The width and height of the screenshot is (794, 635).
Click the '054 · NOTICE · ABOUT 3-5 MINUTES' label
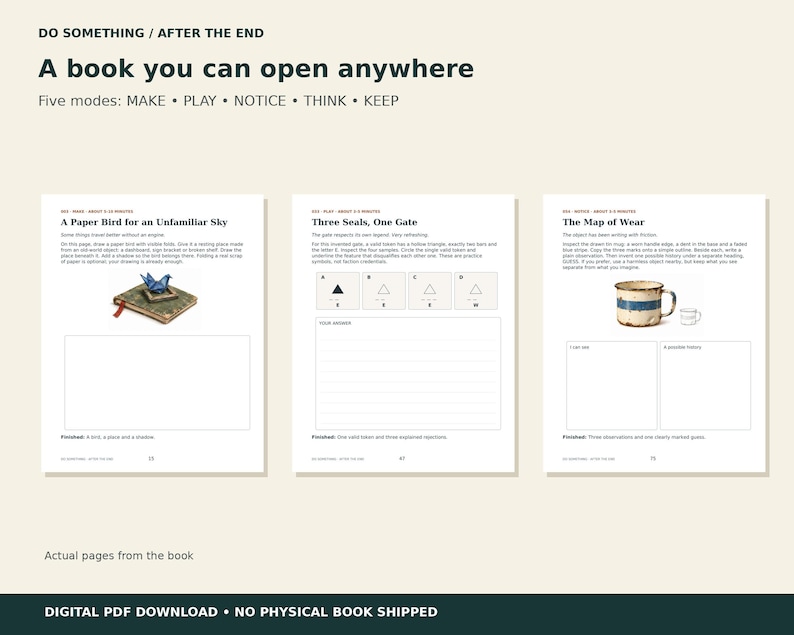[x=599, y=212]
